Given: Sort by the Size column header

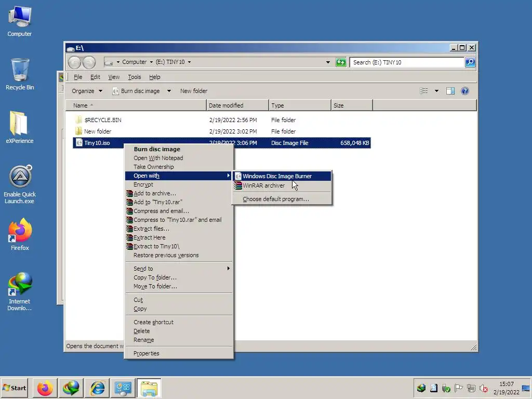Looking at the screenshot, I should point(352,105).
